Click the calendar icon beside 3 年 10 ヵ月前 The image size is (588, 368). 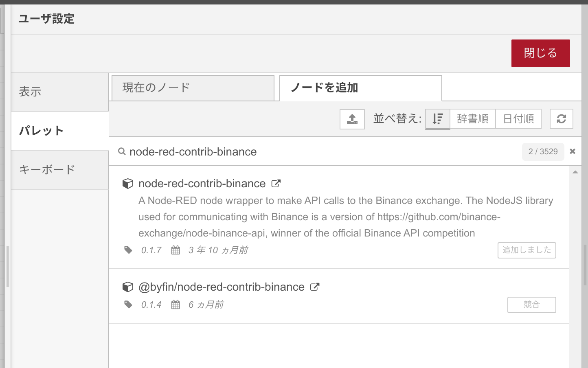click(176, 250)
